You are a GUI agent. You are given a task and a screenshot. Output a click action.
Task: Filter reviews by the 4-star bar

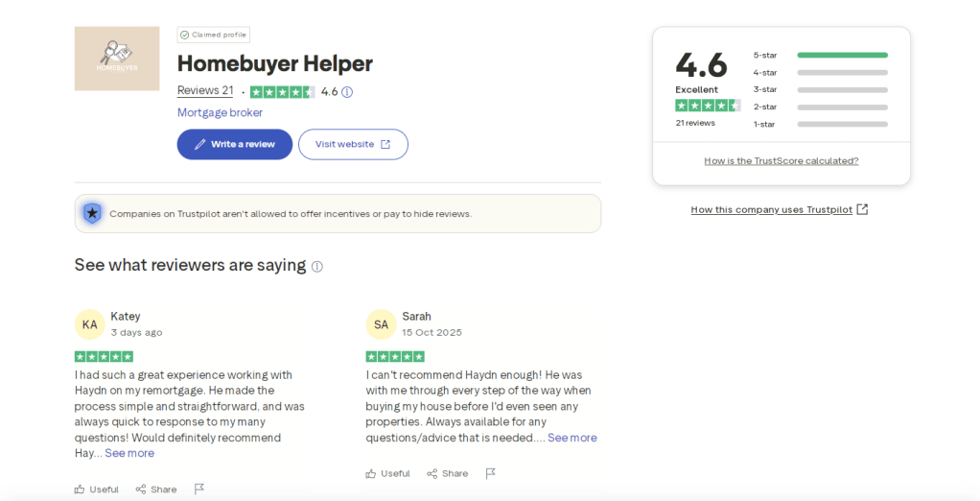842,72
